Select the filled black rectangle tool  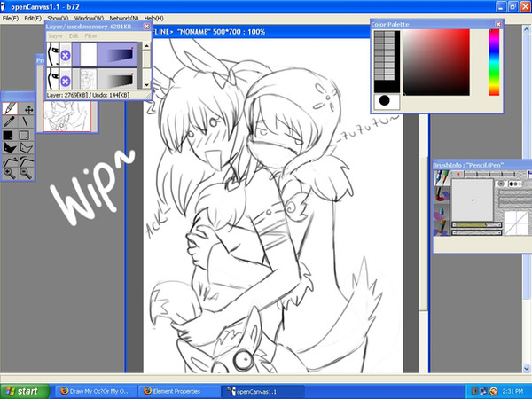click(x=8, y=136)
